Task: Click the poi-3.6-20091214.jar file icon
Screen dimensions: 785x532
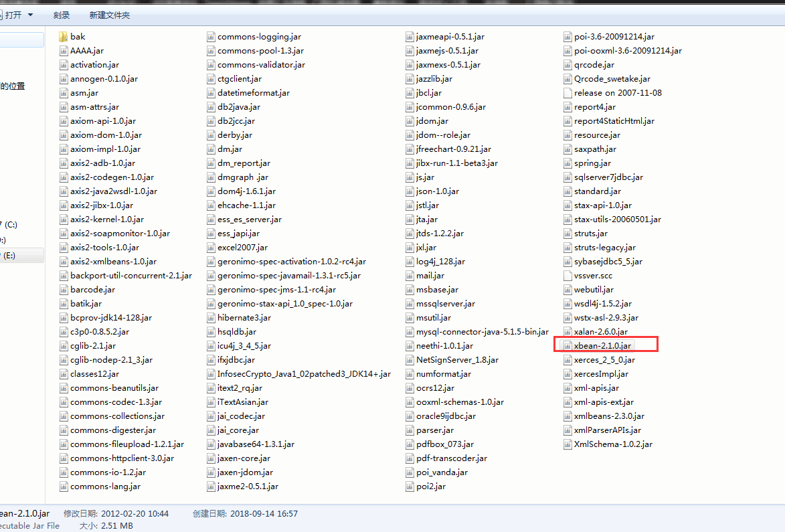Action: point(568,37)
